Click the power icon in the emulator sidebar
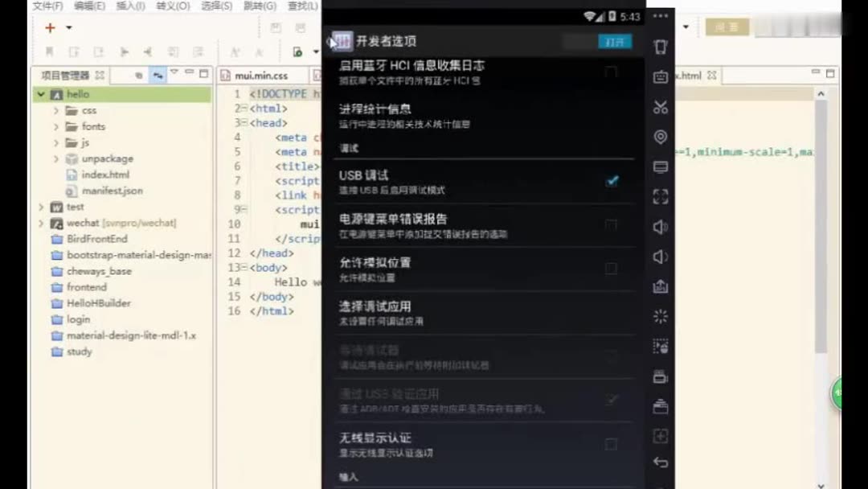 pos(661,46)
